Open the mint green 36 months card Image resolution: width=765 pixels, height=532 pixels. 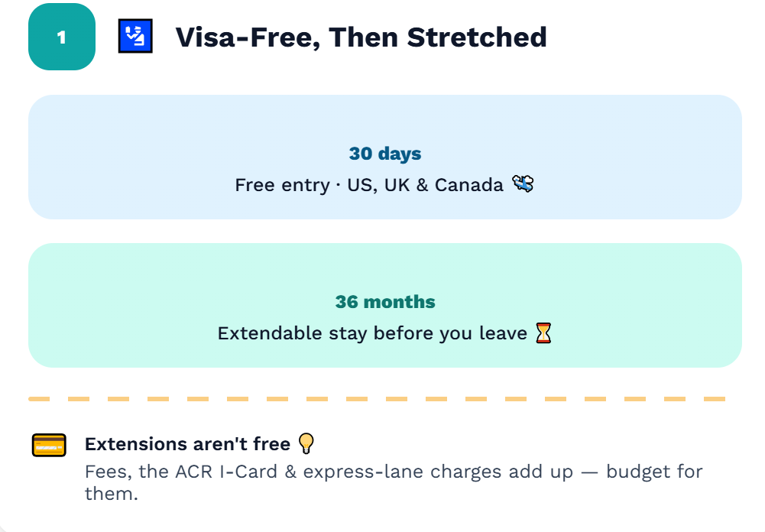385,306
